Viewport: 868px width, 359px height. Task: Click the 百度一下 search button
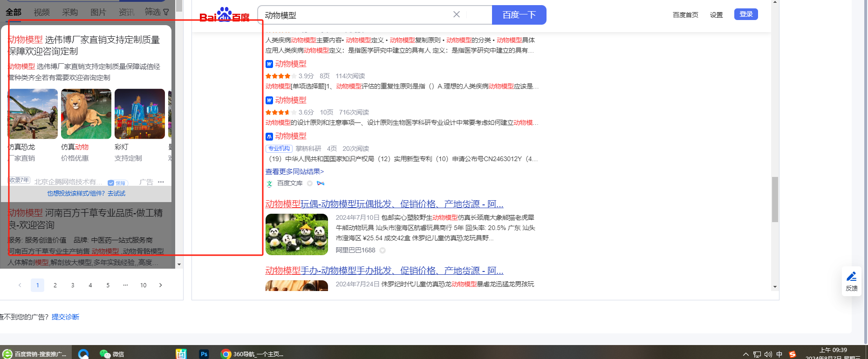click(519, 15)
